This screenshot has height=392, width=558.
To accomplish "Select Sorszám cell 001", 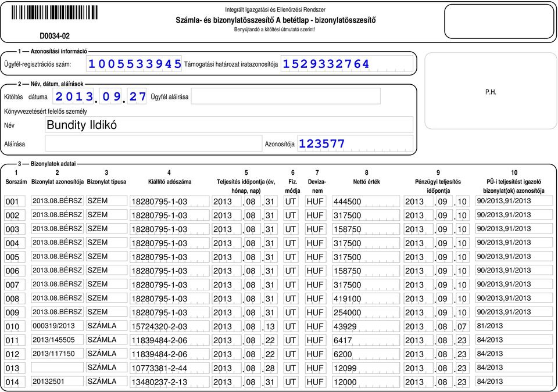I will (15, 202).
